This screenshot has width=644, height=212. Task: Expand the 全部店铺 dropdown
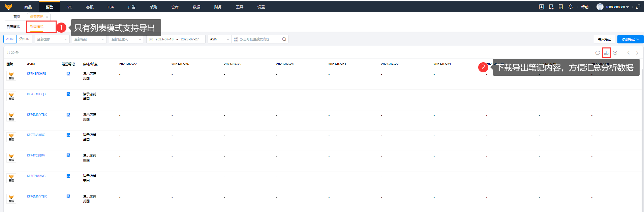coord(89,39)
